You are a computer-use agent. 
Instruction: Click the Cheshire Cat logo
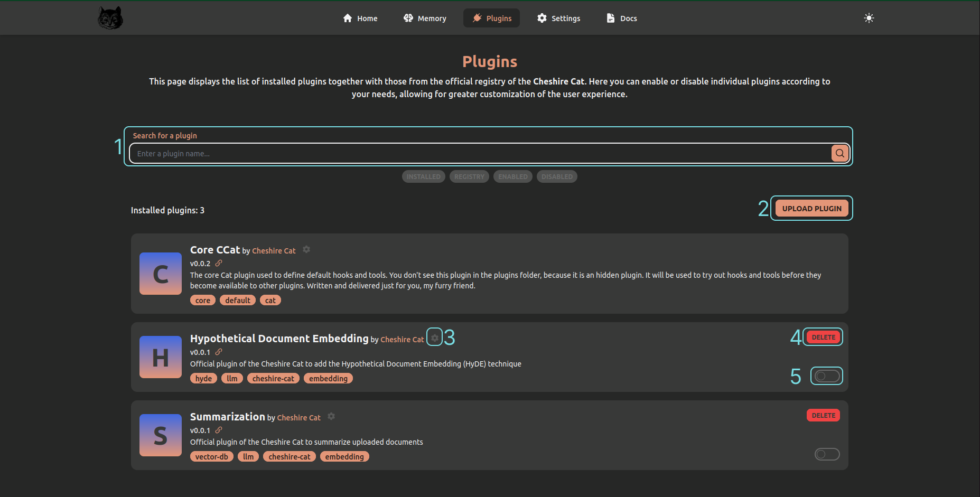[110, 18]
